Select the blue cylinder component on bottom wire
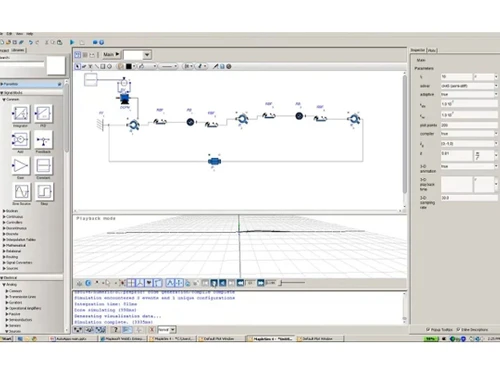500x375 pixels. click(x=214, y=161)
